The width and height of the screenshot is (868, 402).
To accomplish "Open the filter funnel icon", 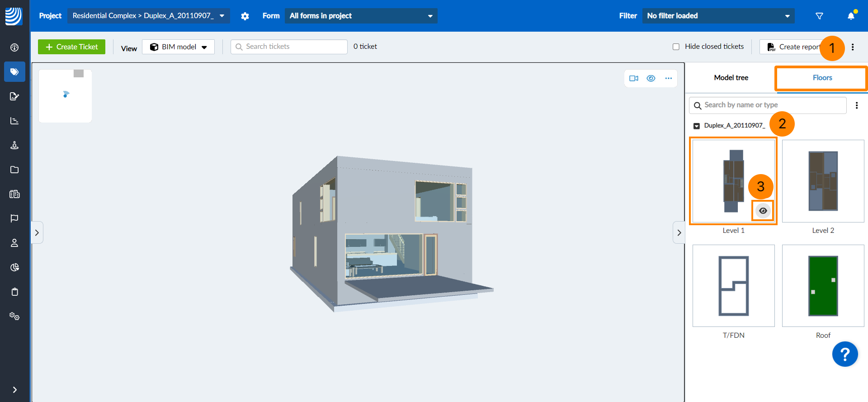I will 819,16.
